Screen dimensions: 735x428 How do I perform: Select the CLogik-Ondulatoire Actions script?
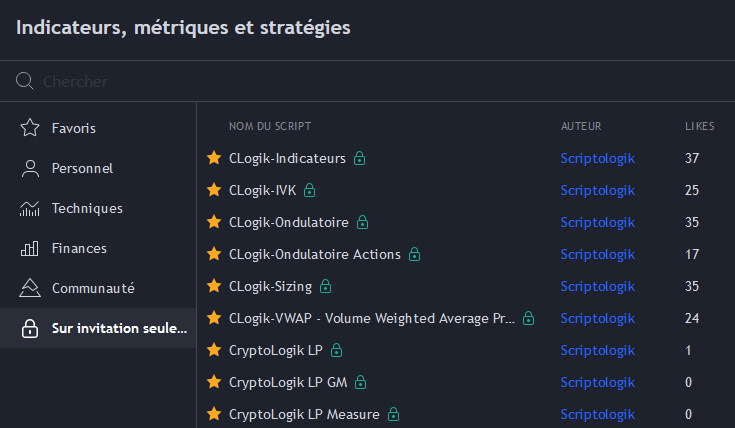[x=314, y=254]
